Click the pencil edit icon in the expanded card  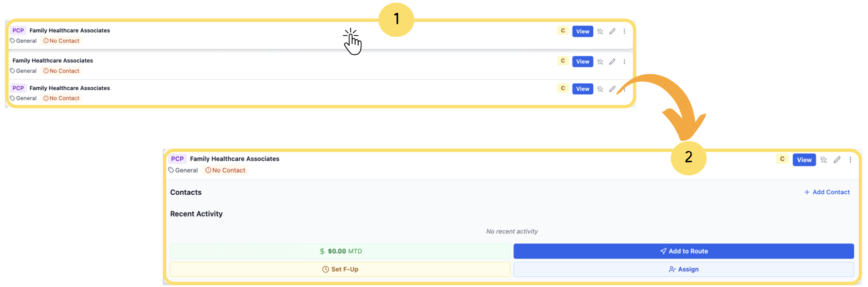tap(837, 160)
